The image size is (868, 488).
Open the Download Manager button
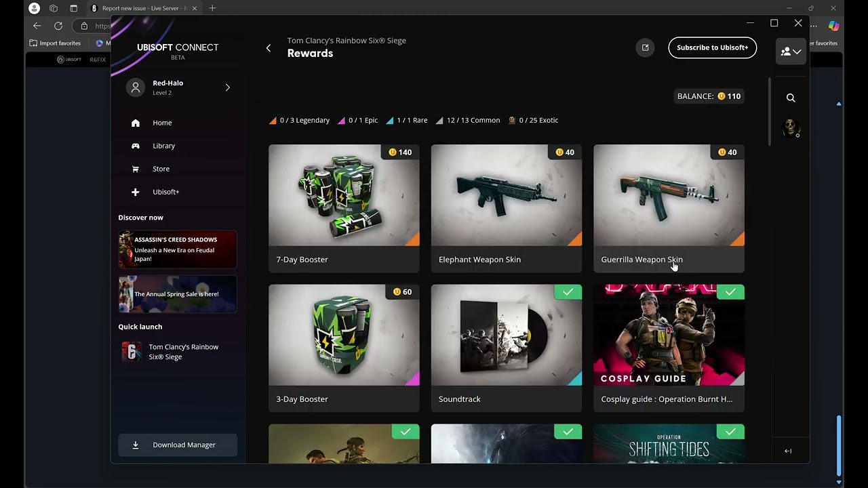point(178,445)
